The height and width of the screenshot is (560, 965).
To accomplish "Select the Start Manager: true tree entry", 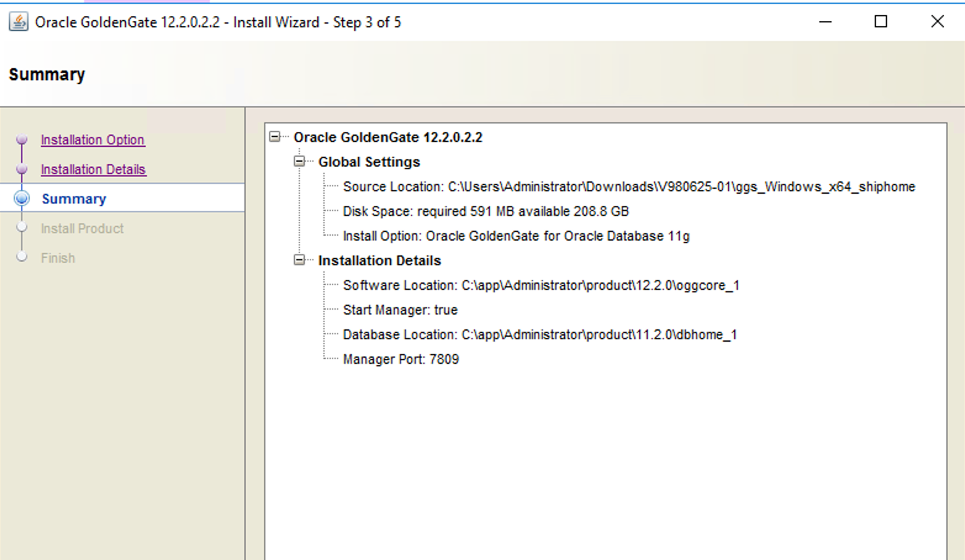I will [400, 310].
